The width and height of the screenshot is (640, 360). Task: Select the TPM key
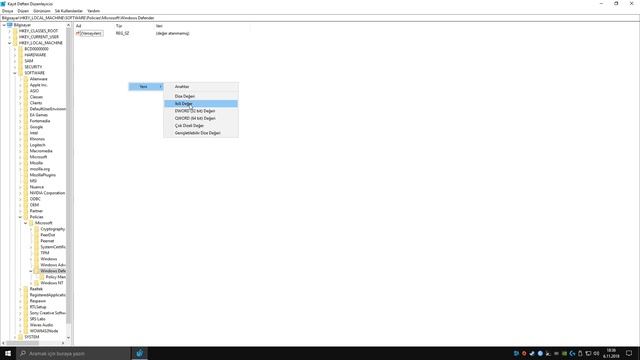pyautogui.click(x=44, y=253)
